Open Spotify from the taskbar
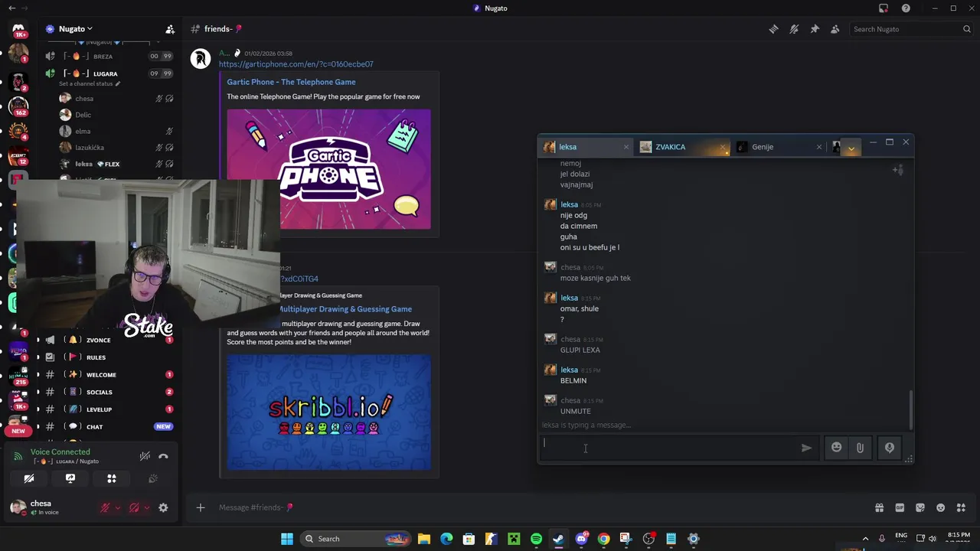 pos(536,539)
